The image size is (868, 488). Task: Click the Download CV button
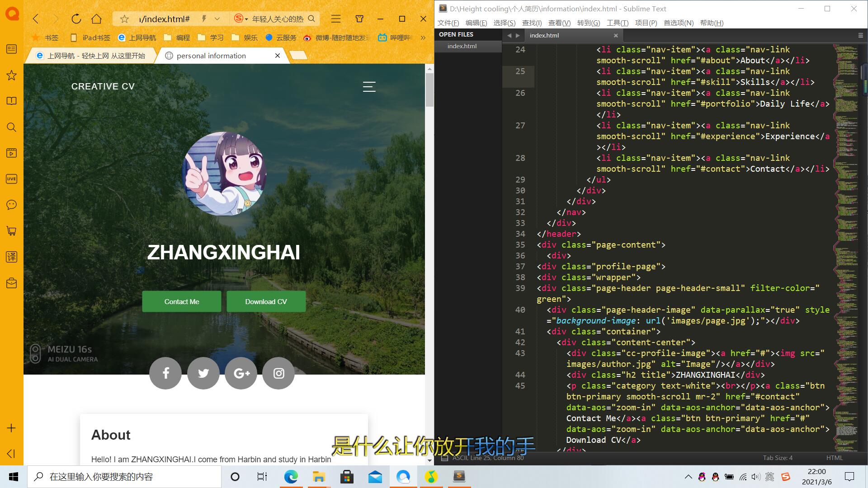[x=266, y=301]
